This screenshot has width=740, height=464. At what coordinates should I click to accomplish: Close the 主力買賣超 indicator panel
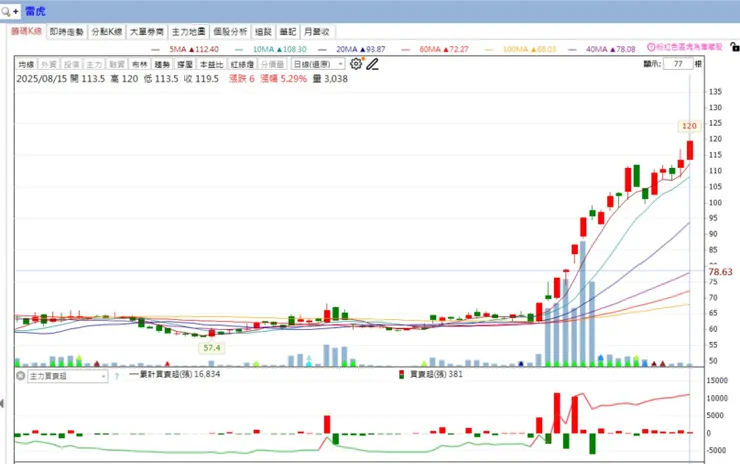click(20, 376)
